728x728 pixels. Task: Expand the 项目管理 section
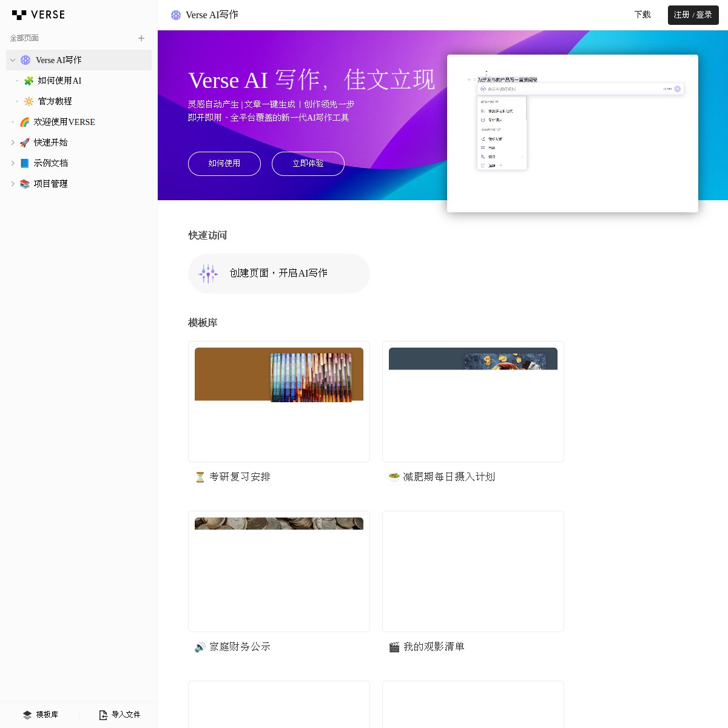pos(13,184)
